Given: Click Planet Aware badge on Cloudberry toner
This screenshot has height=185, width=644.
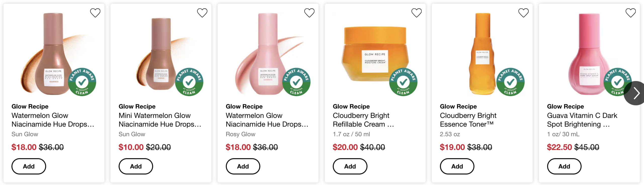Looking at the screenshot, I should tap(510, 82).
